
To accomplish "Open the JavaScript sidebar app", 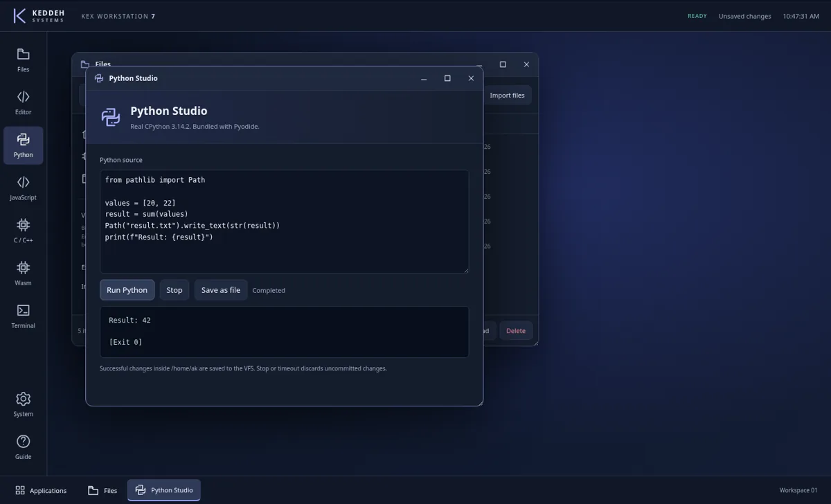I will pyautogui.click(x=23, y=188).
